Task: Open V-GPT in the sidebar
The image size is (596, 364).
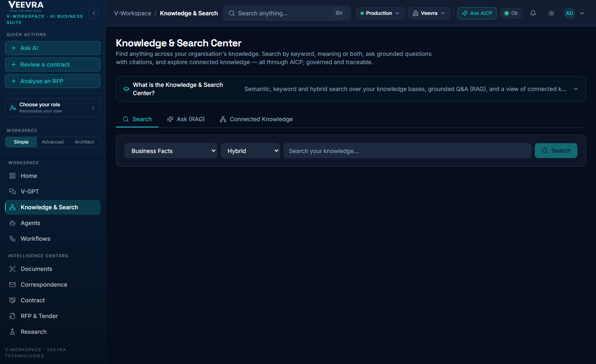Action: (53, 192)
